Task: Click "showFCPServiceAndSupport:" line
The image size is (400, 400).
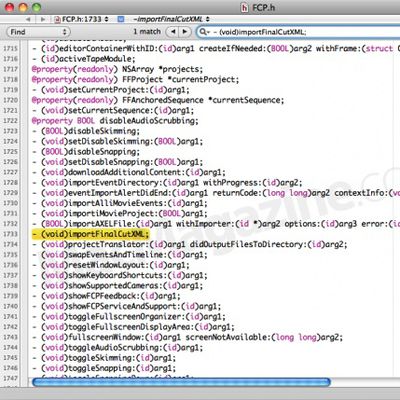Action: pyautogui.click(x=126, y=306)
